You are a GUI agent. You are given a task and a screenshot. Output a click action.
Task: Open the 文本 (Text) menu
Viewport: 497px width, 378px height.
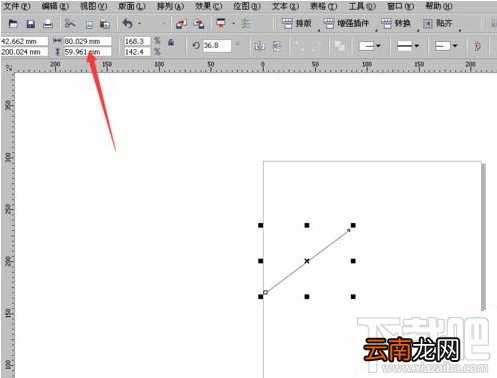(285, 6)
